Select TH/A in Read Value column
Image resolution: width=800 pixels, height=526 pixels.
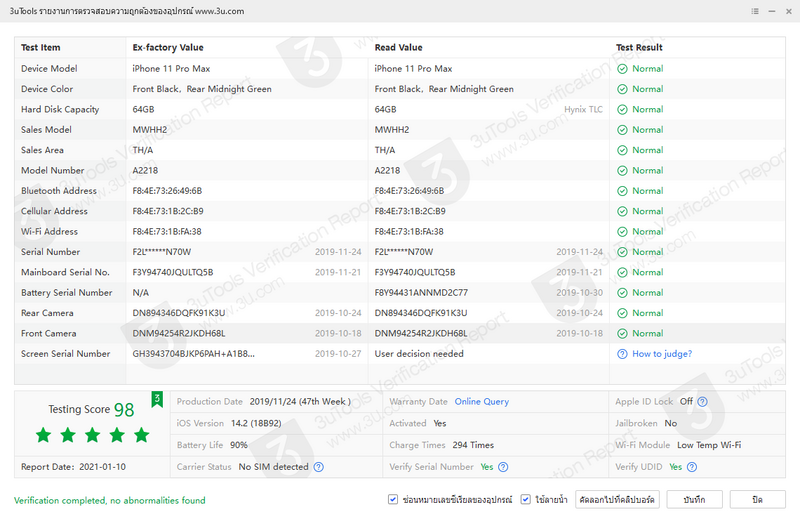385,150
